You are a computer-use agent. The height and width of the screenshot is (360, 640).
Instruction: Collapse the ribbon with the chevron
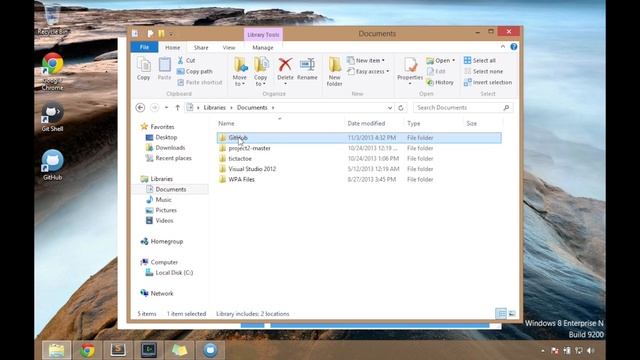pos(503,47)
